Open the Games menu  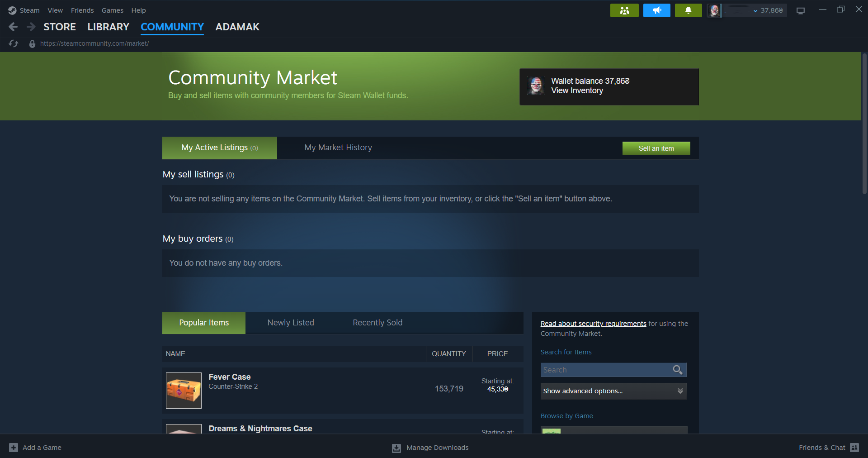tap(113, 10)
